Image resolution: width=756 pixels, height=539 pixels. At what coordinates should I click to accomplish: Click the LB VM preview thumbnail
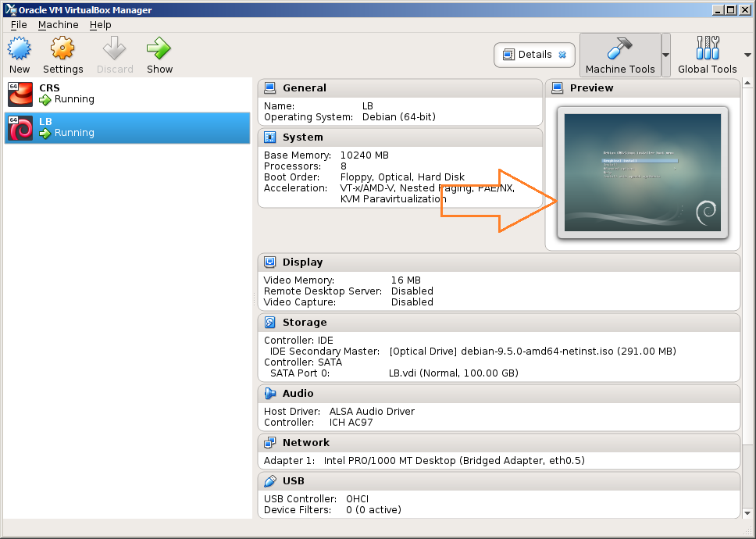(x=643, y=173)
